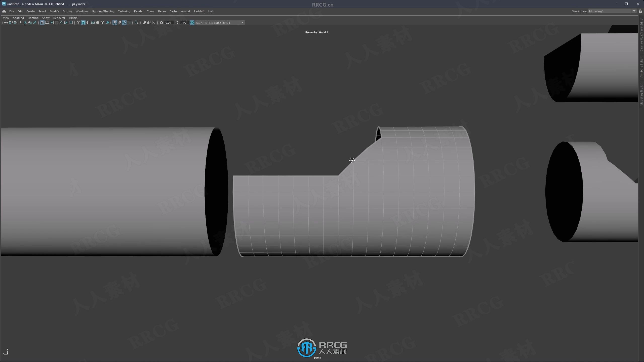Click the workspace lock icon
The width and height of the screenshot is (644, 362).
pos(640,11)
